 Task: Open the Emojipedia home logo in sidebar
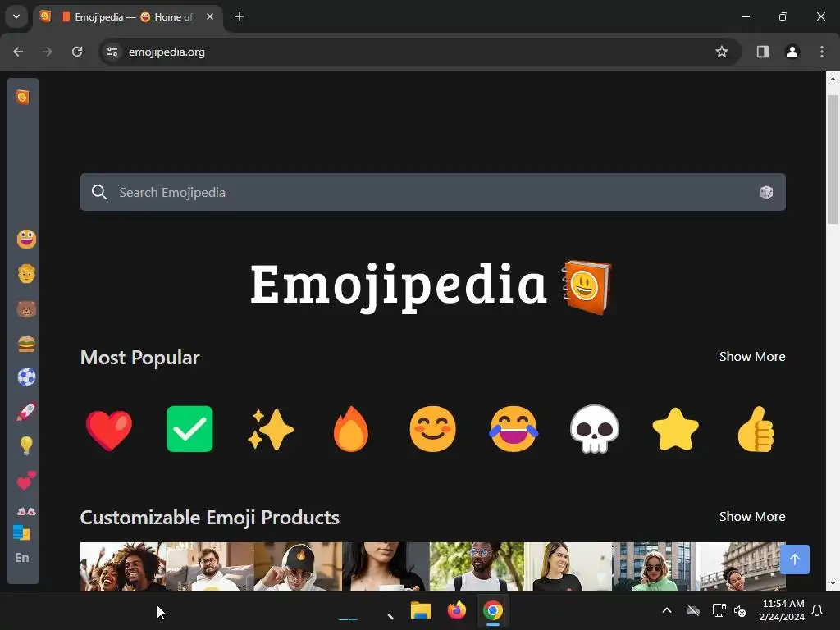pyautogui.click(x=22, y=97)
